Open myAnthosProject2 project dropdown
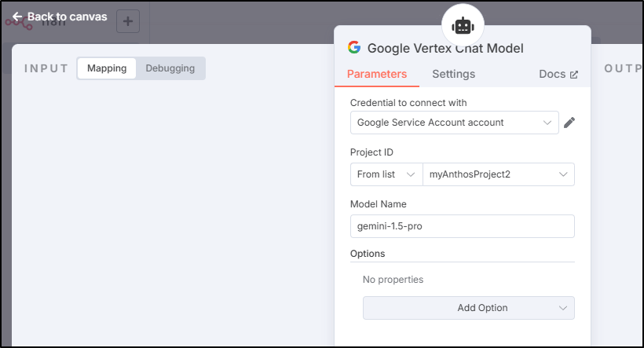Viewport: 644px width, 348px height. pos(498,174)
